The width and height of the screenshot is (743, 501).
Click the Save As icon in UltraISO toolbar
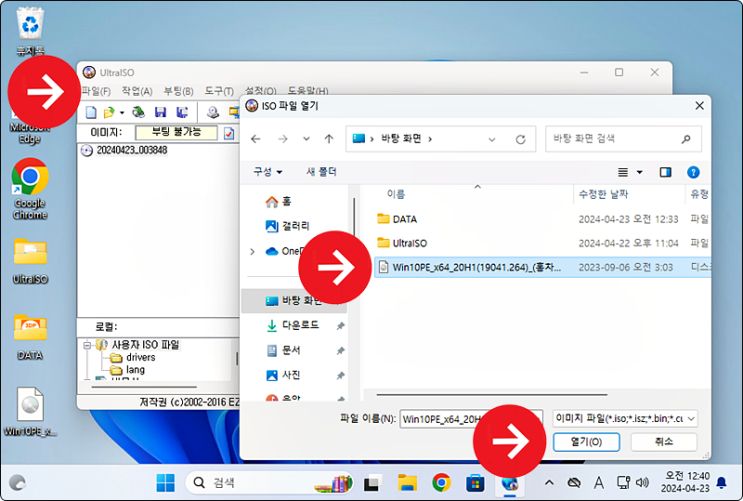click(x=182, y=112)
